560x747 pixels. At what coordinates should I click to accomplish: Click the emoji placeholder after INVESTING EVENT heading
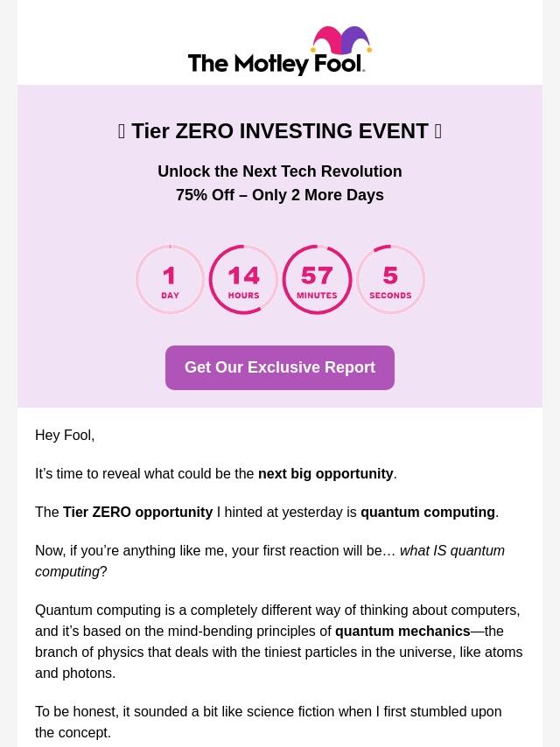pos(438,131)
